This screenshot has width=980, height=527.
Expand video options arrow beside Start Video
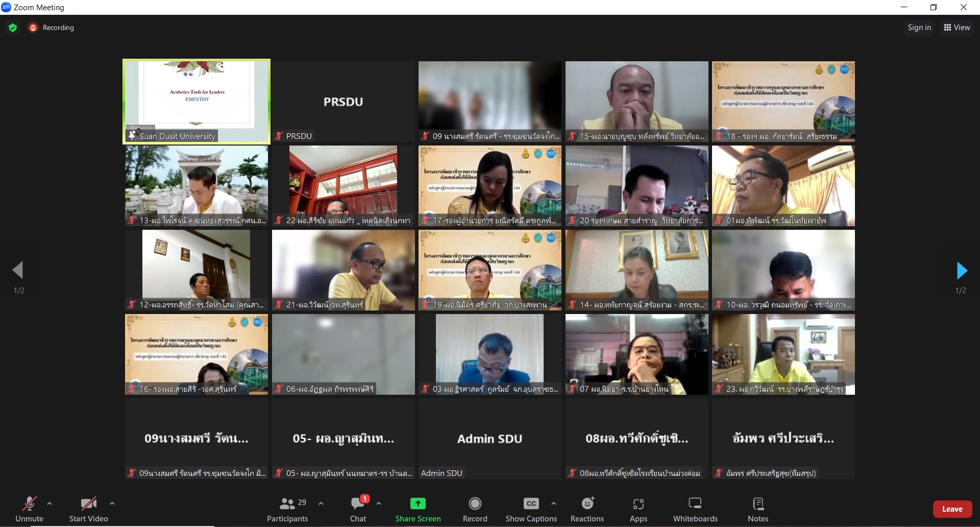click(112, 504)
